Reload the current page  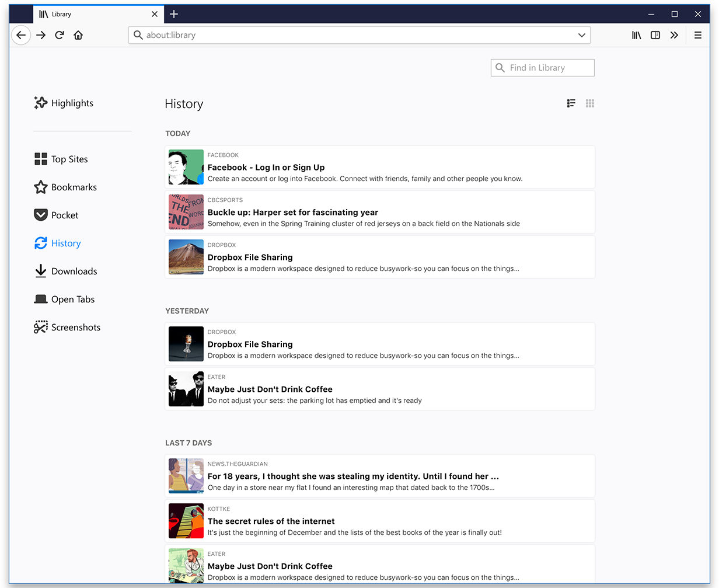(60, 35)
